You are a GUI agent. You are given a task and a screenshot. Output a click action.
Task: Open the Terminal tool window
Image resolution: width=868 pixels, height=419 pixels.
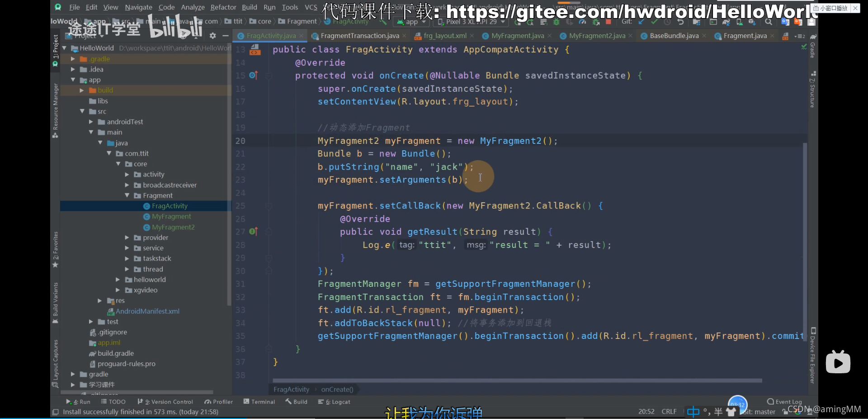click(259, 402)
